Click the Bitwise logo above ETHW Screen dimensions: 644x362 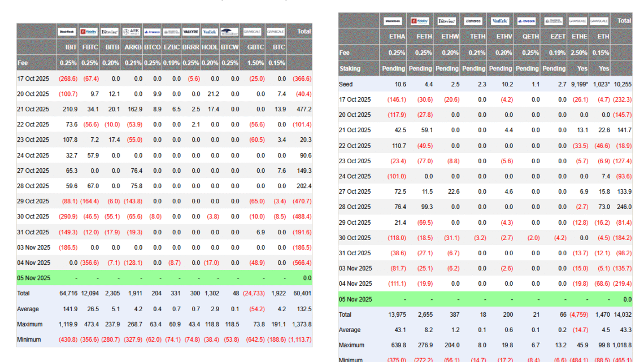[x=446, y=21]
